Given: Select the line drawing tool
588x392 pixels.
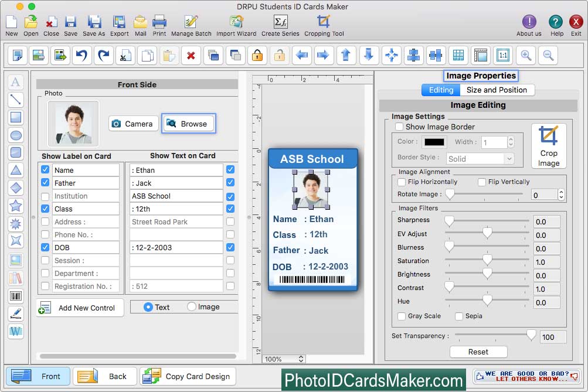Looking at the screenshot, I should pos(16,99).
